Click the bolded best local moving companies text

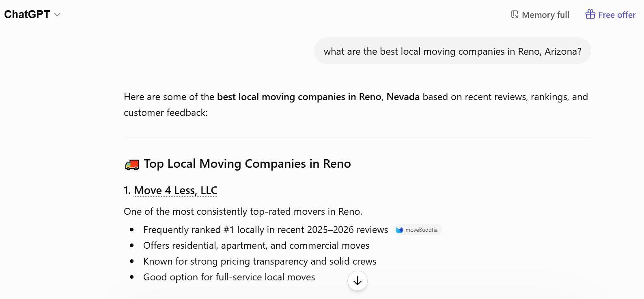(318, 97)
